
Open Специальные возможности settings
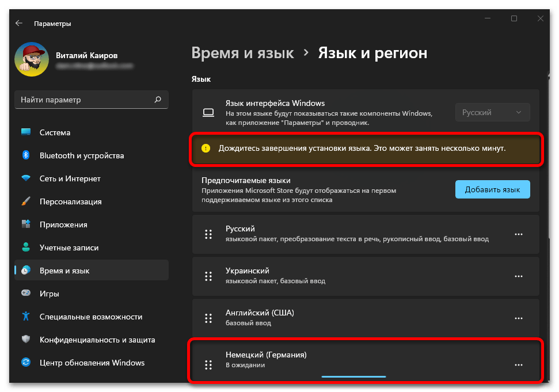pyautogui.click(x=92, y=317)
